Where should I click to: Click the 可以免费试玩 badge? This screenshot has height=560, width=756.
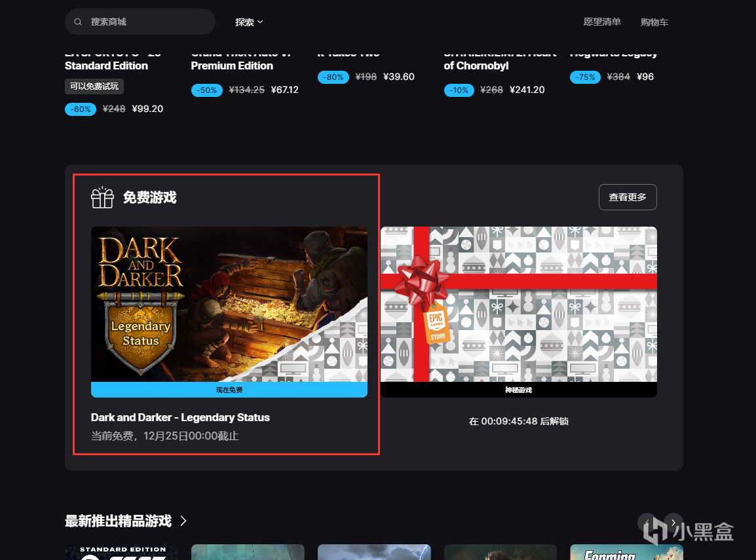point(94,86)
